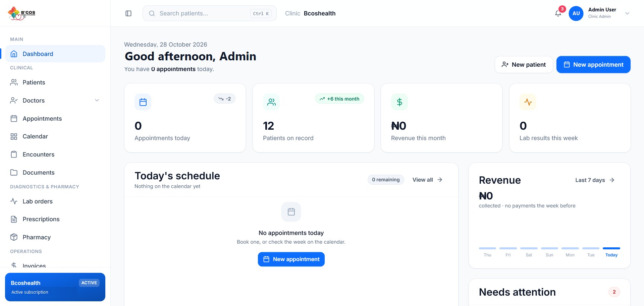The height and width of the screenshot is (306, 644).
Task: Click the Encounters clipboard icon
Action: coord(14,155)
